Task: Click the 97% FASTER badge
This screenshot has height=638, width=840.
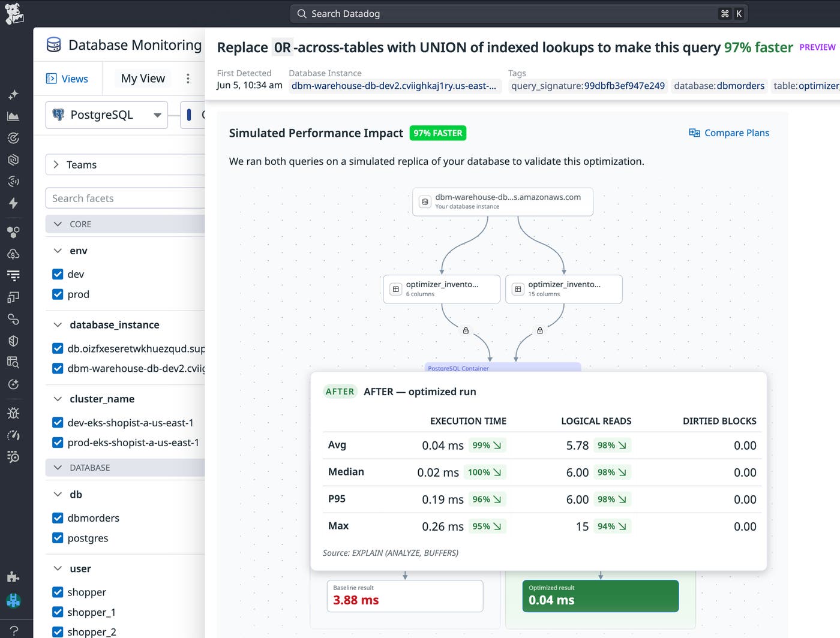Action: [x=438, y=133]
